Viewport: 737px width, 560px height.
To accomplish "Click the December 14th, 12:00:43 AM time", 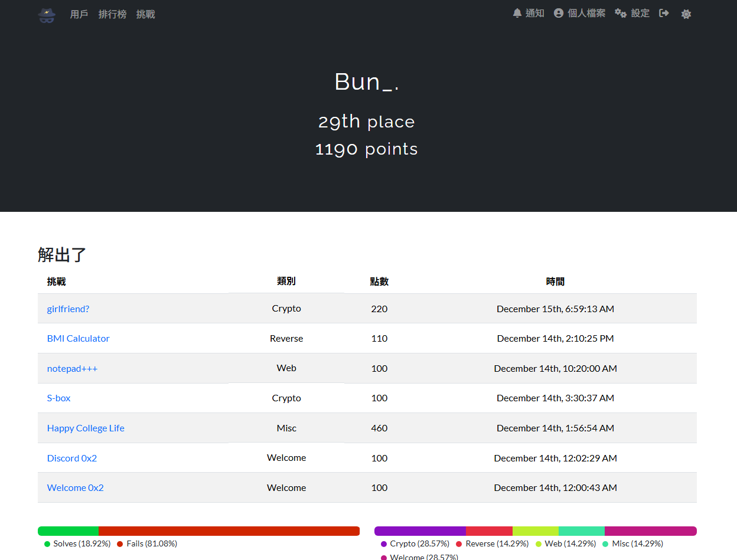I will coord(555,487).
